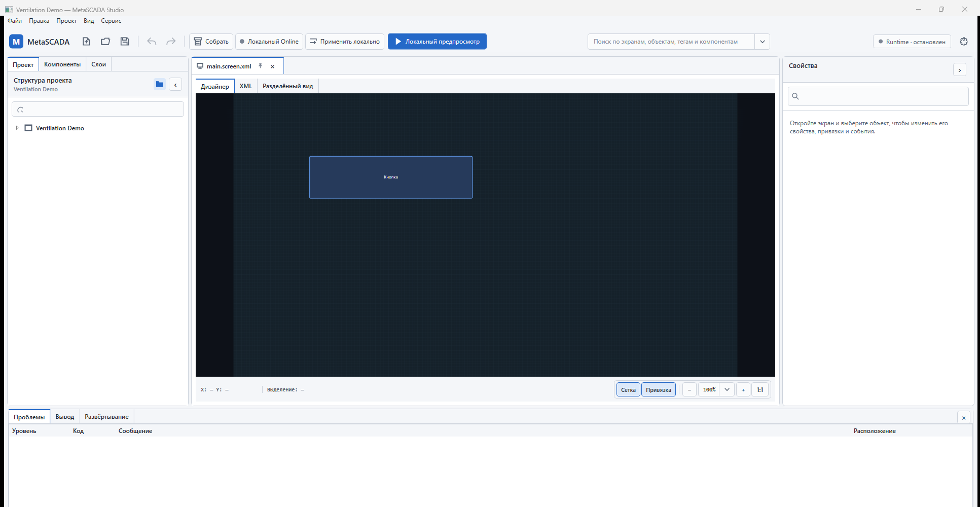Close the main.screen.xml tab

coord(272,66)
